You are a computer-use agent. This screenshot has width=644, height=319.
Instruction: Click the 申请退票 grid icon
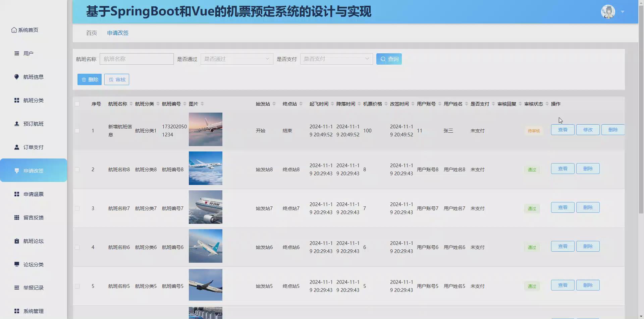click(16, 194)
